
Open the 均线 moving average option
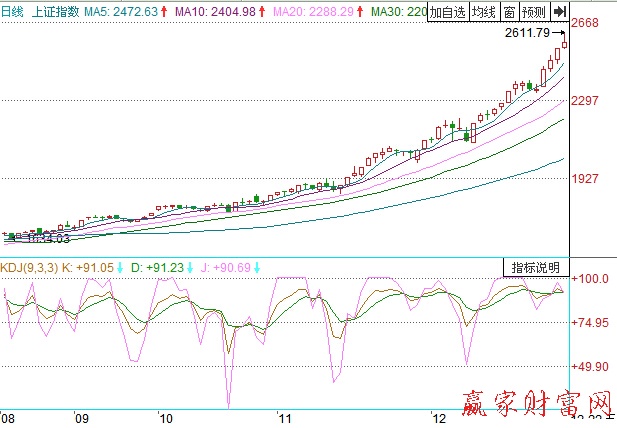[484, 12]
